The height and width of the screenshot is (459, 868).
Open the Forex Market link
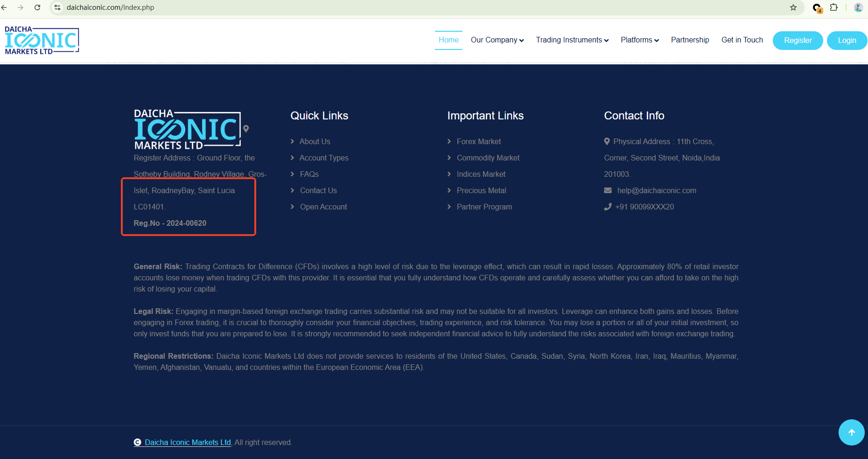(479, 141)
